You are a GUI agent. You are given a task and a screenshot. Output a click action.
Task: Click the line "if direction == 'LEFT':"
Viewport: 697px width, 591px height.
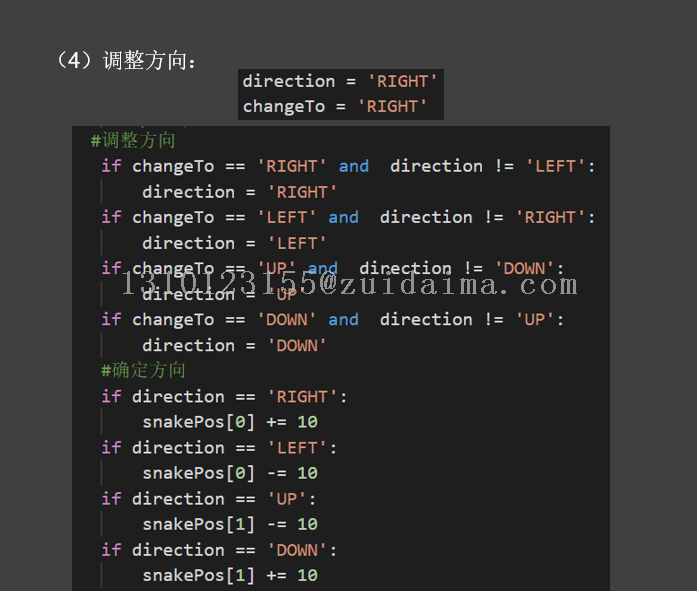click(219, 448)
